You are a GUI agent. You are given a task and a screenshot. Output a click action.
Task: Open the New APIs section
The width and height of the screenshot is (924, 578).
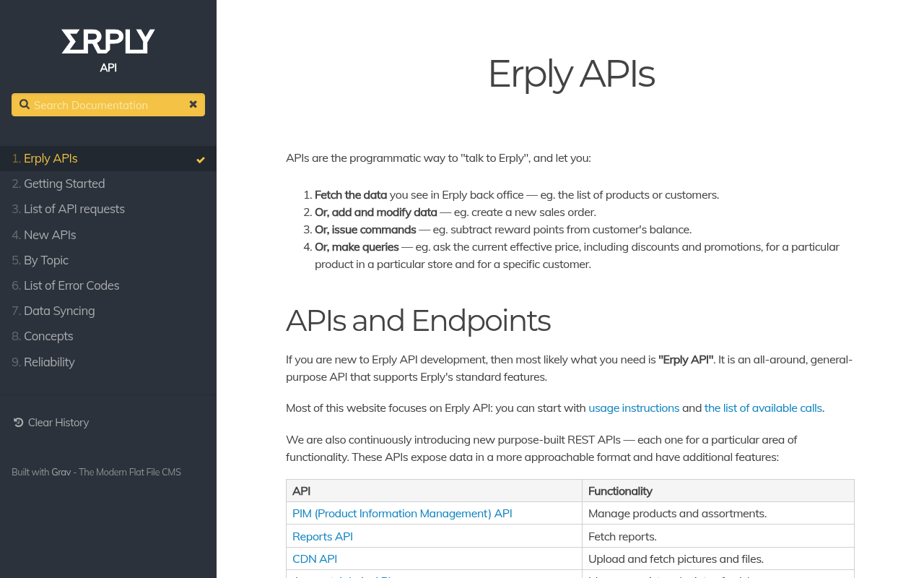point(108,235)
